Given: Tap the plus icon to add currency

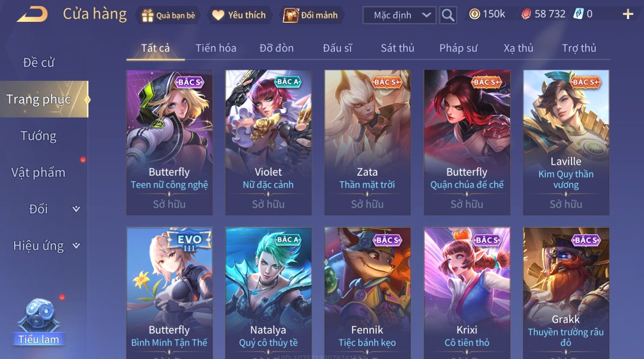Looking at the screenshot, I should (x=628, y=15).
